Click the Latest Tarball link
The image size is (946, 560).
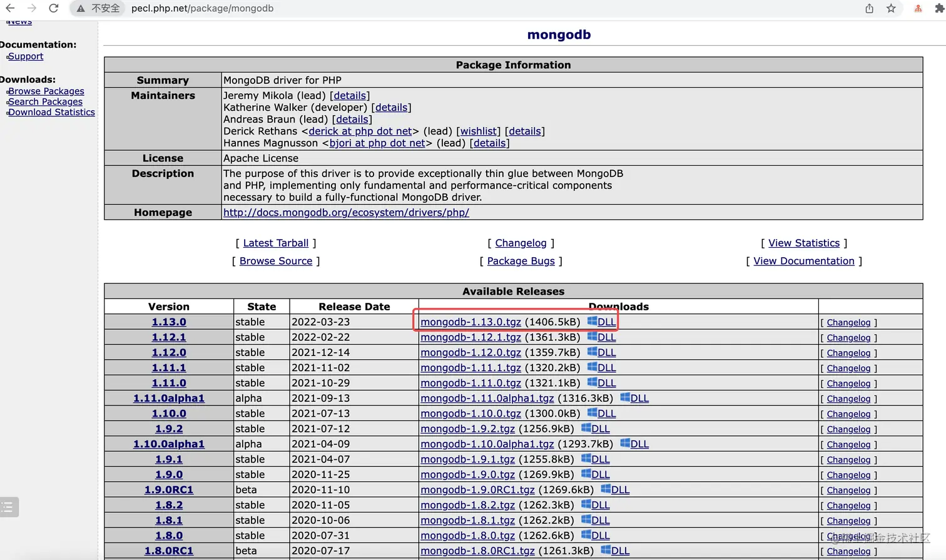(276, 243)
